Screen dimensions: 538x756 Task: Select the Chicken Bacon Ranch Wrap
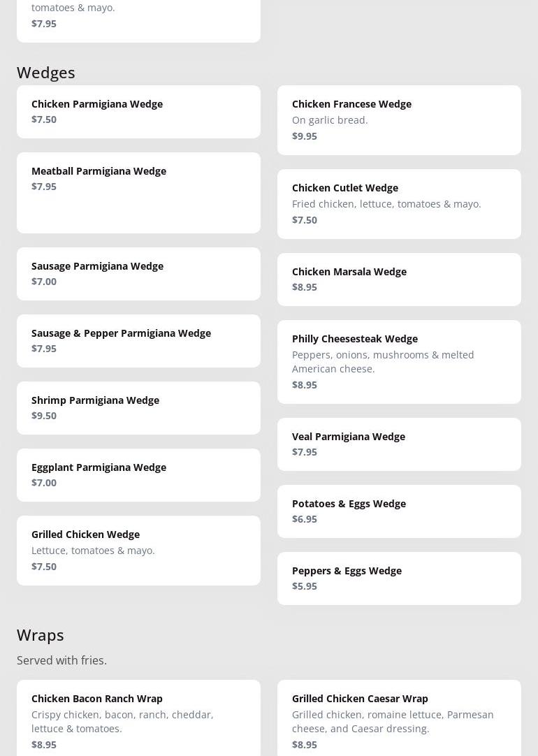point(138,720)
